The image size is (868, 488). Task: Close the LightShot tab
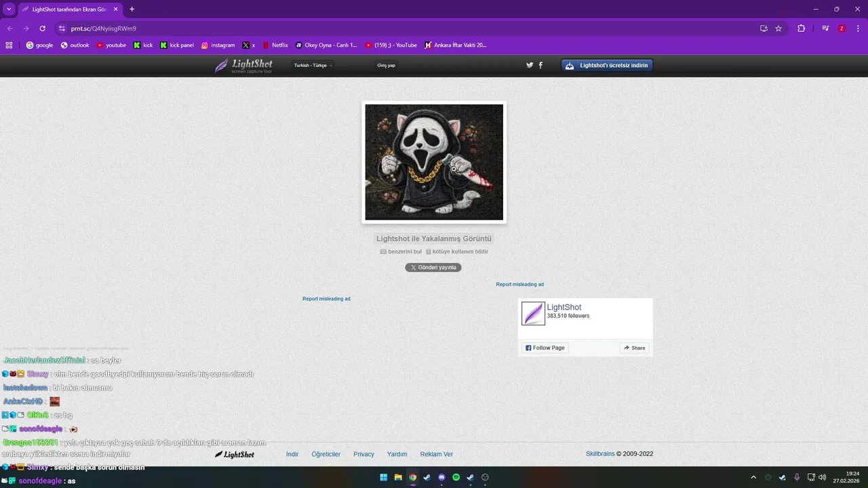pos(115,9)
